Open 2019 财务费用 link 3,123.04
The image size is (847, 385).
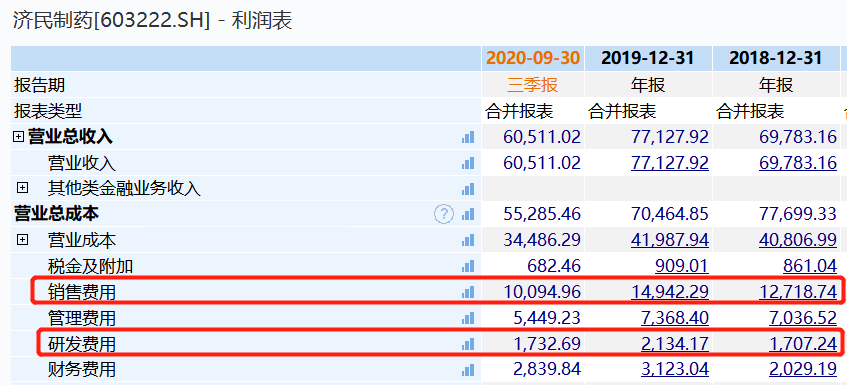(x=675, y=369)
